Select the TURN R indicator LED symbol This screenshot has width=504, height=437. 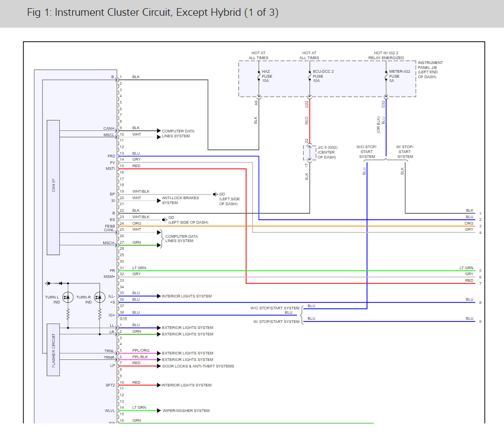pos(99,297)
